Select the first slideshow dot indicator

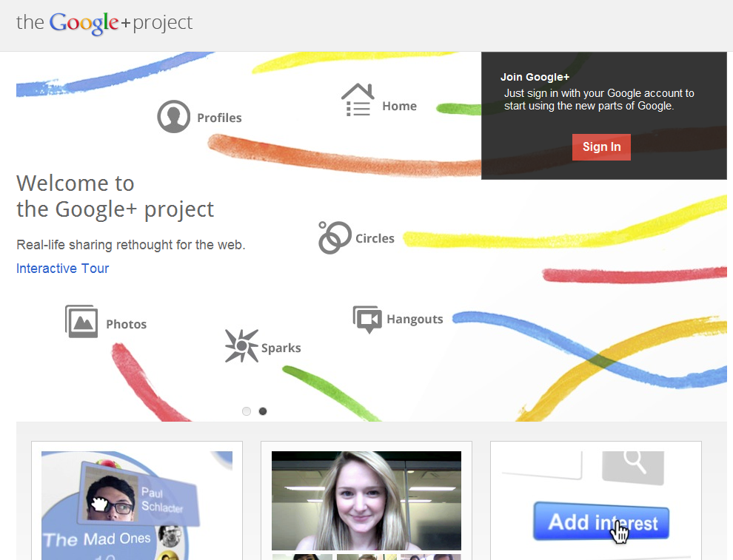(x=247, y=411)
